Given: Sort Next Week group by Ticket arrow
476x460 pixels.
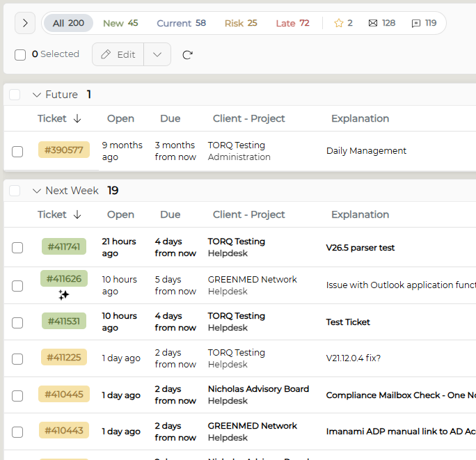Looking at the screenshot, I should pos(77,214).
